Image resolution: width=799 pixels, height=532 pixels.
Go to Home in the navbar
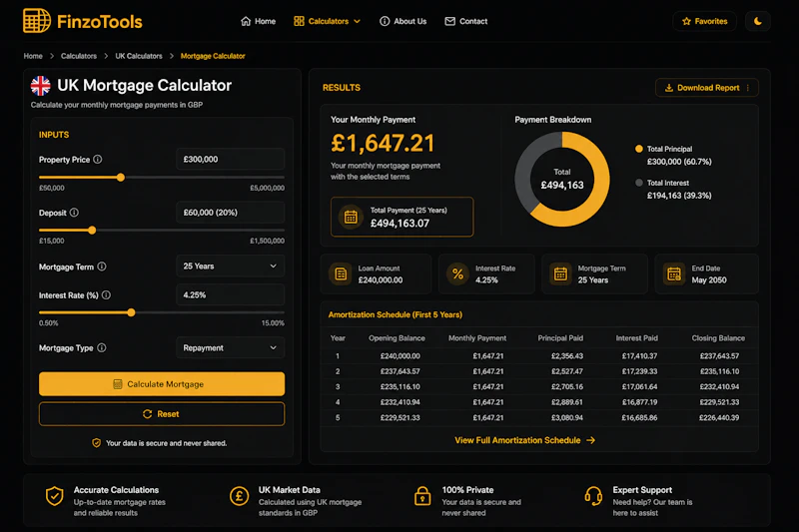[x=259, y=21]
